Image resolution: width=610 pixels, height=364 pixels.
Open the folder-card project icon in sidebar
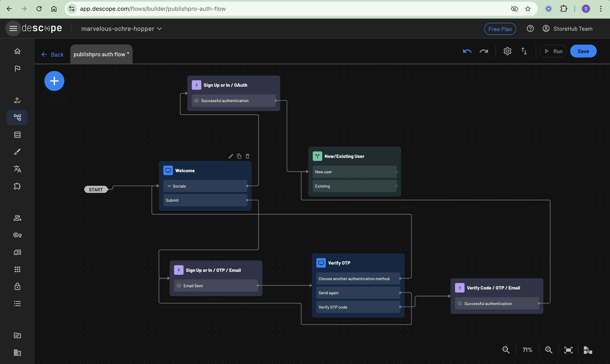point(17,335)
